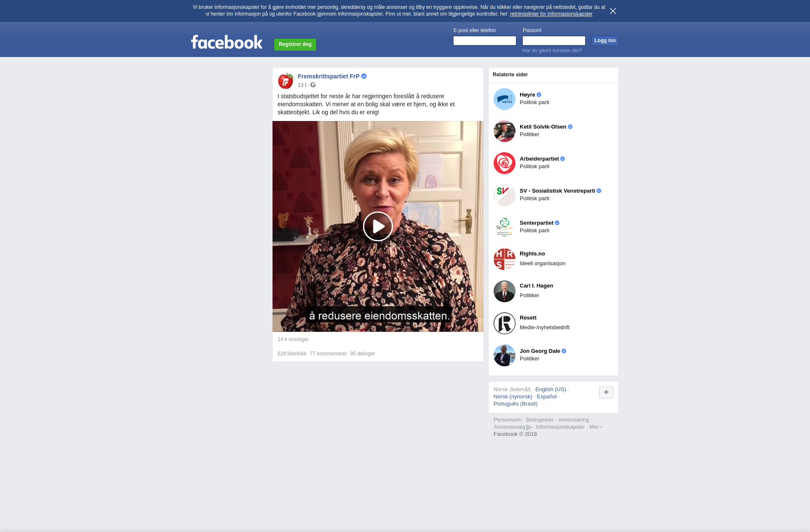Open the Personvern footer link
Image resolution: width=810 pixels, height=532 pixels.
[x=508, y=420]
